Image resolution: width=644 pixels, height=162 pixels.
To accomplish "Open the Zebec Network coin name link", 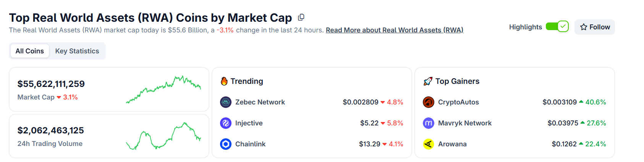I will click(x=260, y=102).
